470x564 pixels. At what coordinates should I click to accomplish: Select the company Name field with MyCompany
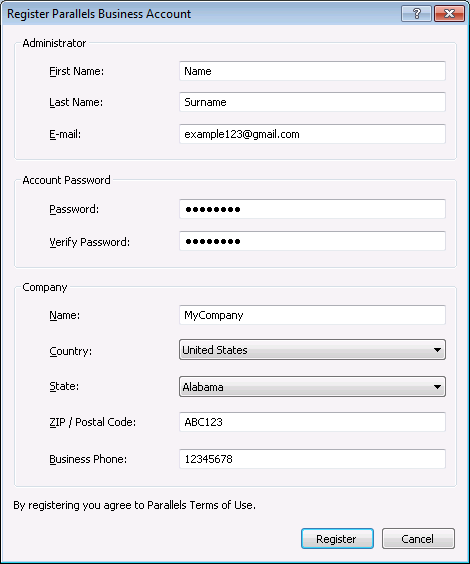[x=312, y=315]
